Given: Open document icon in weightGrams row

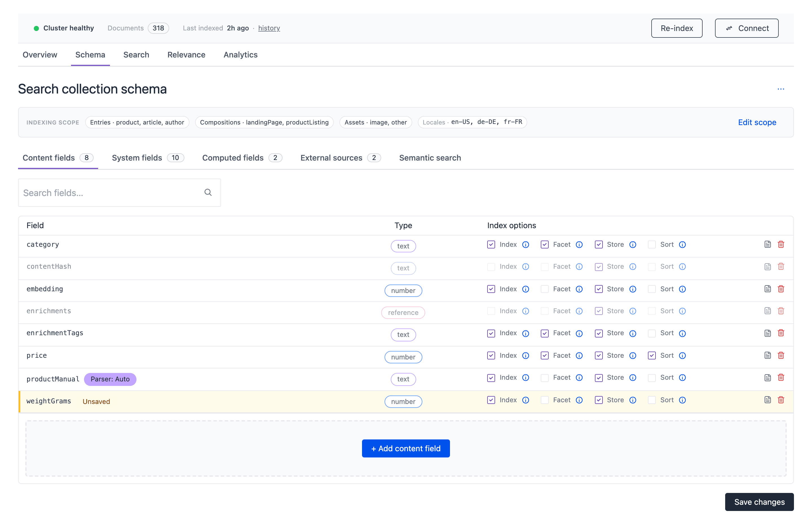Looking at the screenshot, I should tap(768, 400).
